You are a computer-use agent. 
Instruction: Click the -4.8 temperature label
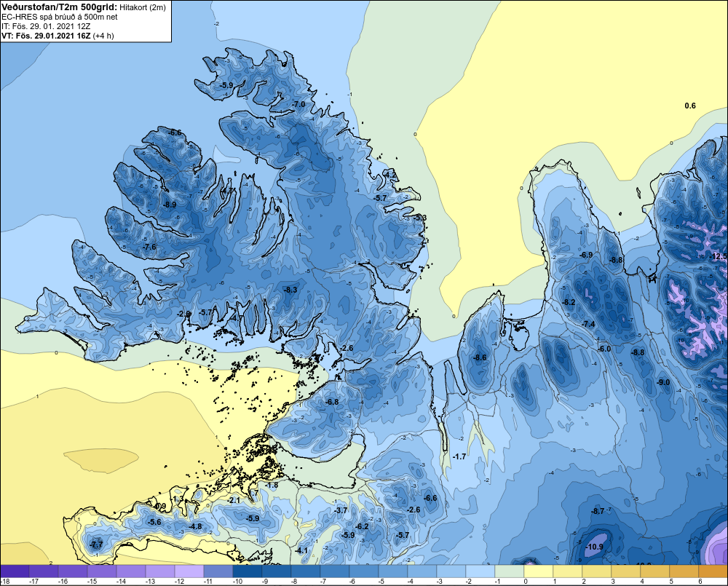point(195,526)
